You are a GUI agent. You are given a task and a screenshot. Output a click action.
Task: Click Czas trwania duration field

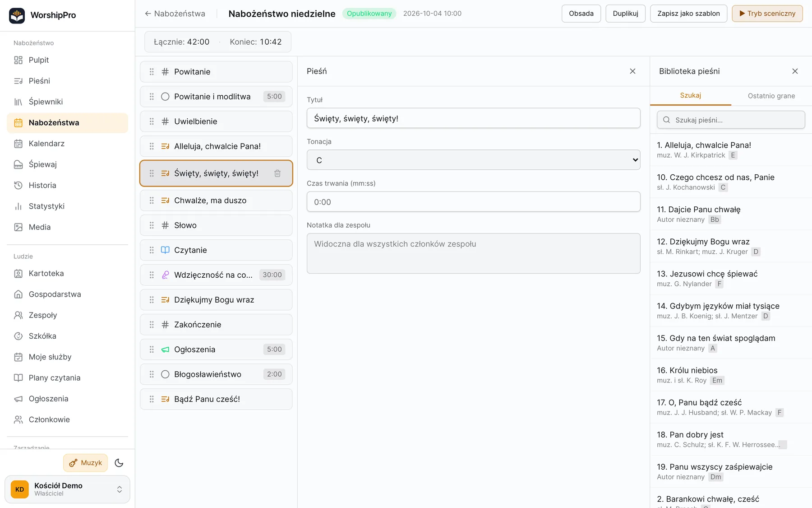coord(473,202)
